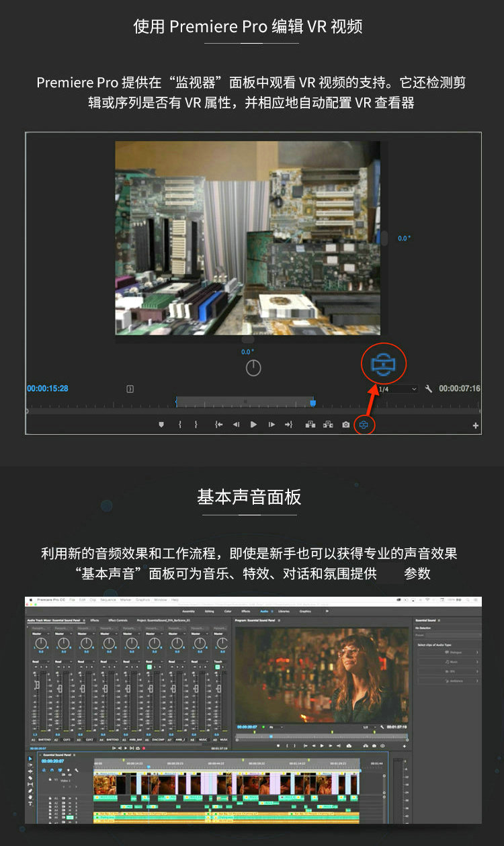Add a marker in the VR monitor
504x846 pixels.
[161, 425]
